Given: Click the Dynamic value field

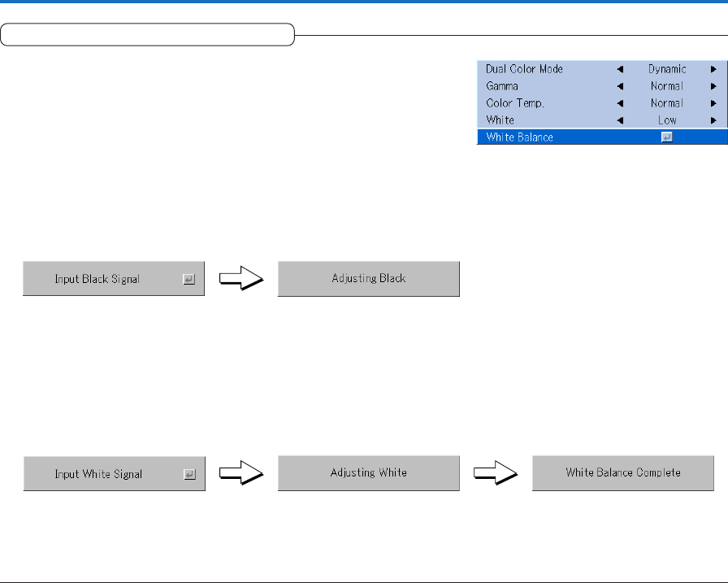Looking at the screenshot, I should pyautogui.click(x=667, y=69).
